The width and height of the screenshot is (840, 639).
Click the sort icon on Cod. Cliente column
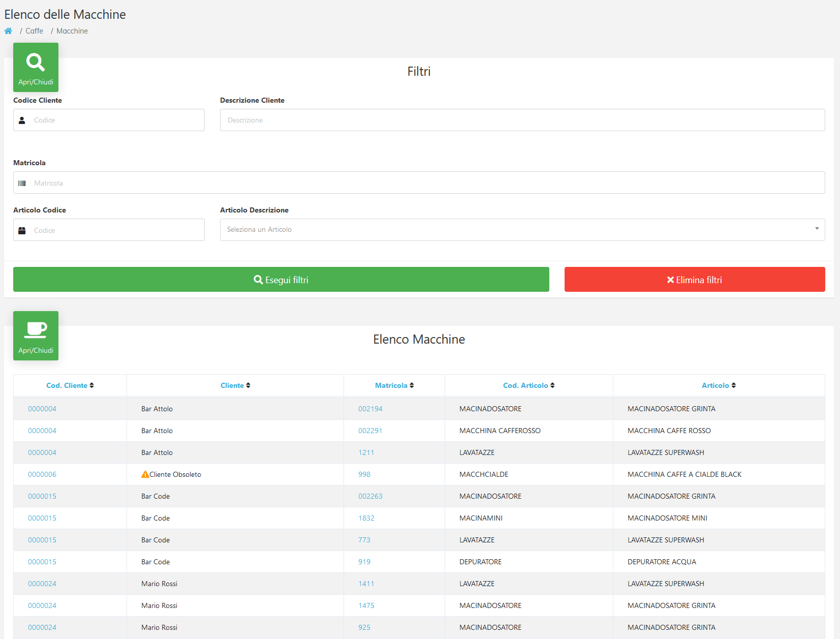[x=92, y=385]
